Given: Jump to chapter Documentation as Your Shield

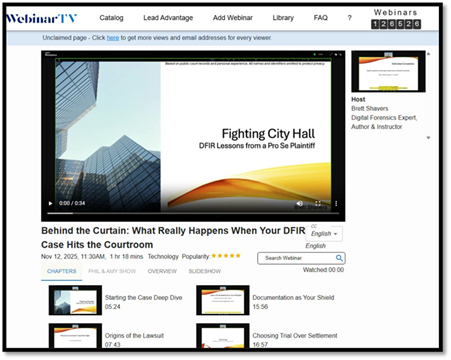Looking at the screenshot, I should [x=293, y=298].
